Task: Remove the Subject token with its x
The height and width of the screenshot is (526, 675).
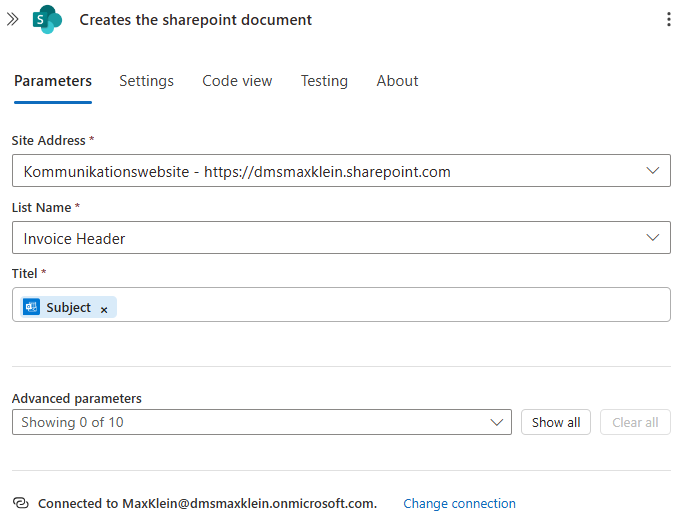Action: 104,309
